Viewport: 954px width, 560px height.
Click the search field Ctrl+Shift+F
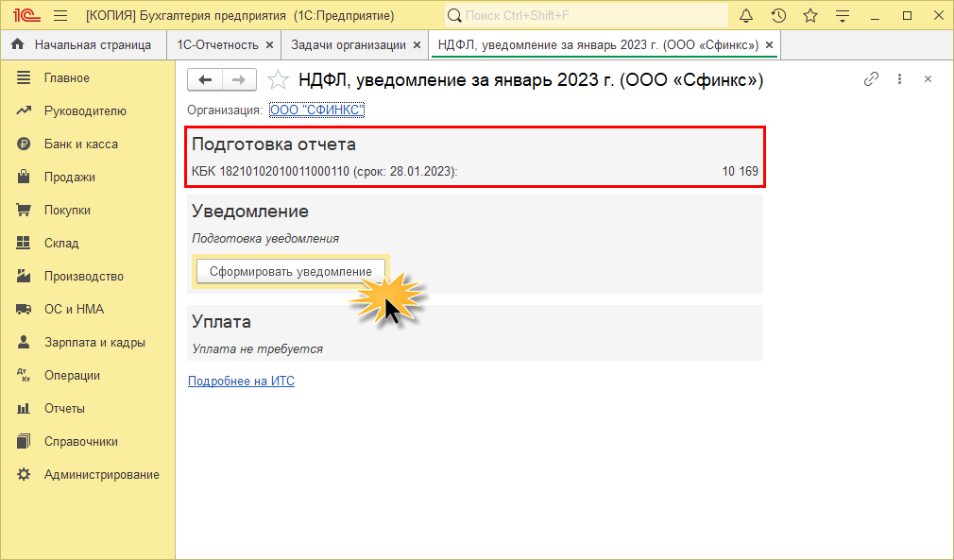pyautogui.click(x=586, y=15)
